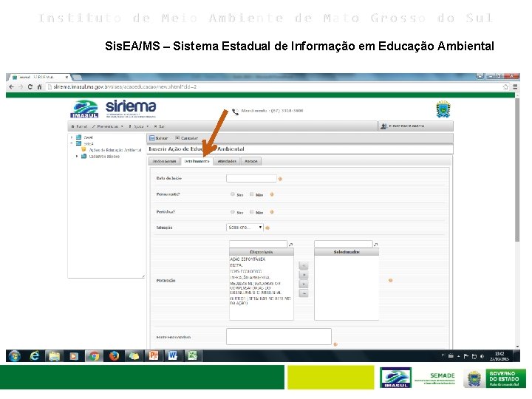This screenshot has width=532, height=399.
Task: Select EDITAL in Disponíveis list
Action: (x=236, y=265)
